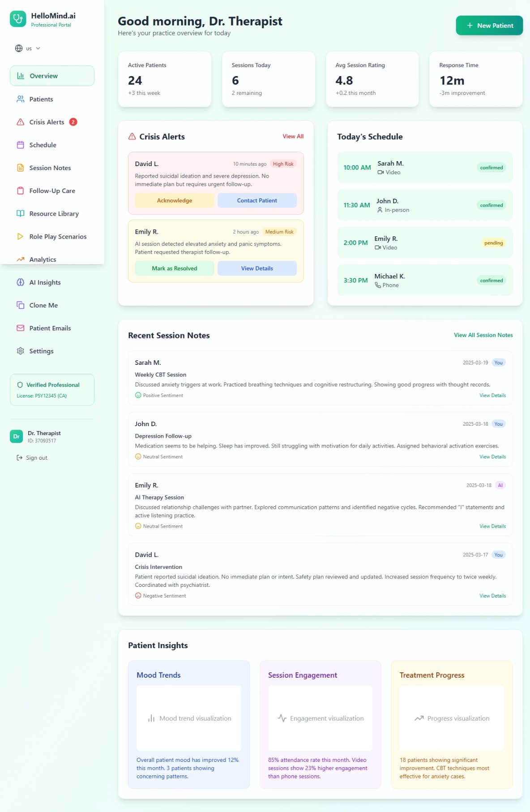
Task: Click the Clone Me copy icon
Action: tap(21, 305)
